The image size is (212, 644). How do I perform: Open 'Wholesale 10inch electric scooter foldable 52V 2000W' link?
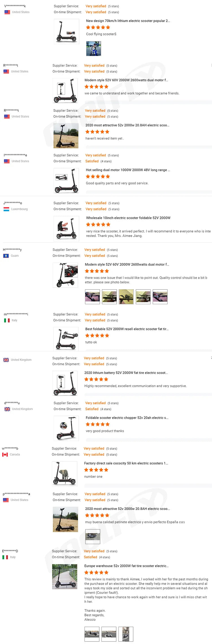tap(128, 218)
